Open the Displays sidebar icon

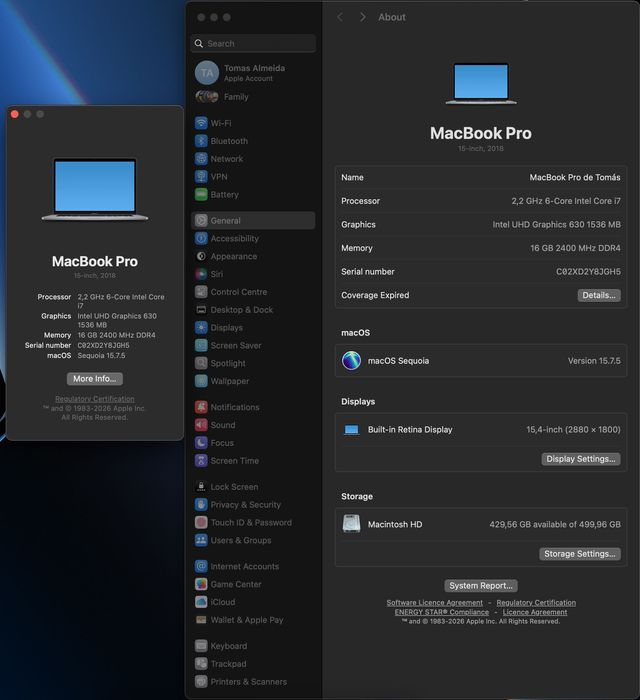coord(201,327)
